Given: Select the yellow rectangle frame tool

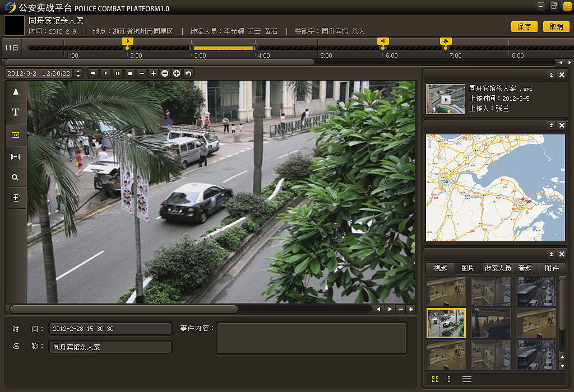Looking at the screenshot, I should (16, 135).
